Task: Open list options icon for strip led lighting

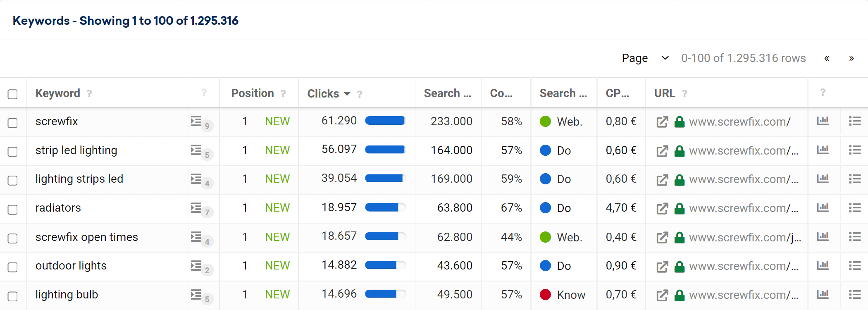Action: [x=855, y=150]
